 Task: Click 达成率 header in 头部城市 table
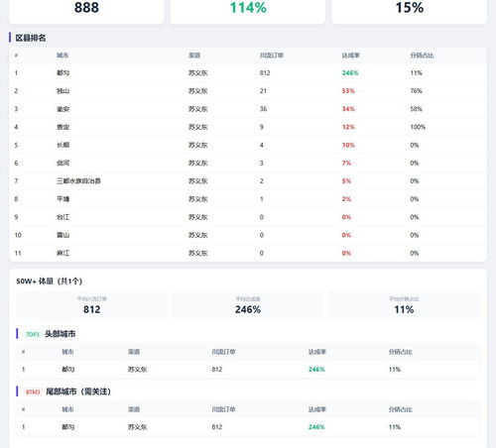tap(317, 352)
